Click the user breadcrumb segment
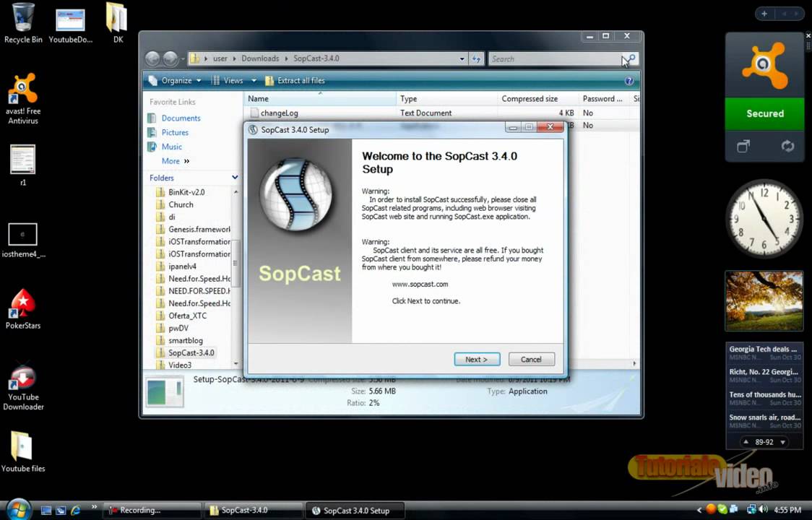812x520 pixels. [220, 58]
